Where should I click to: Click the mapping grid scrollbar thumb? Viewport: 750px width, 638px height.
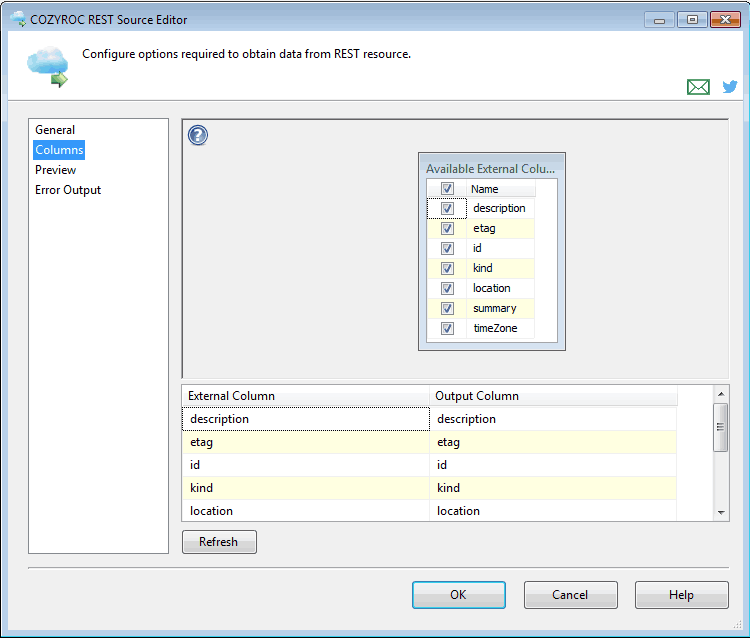(x=720, y=427)
